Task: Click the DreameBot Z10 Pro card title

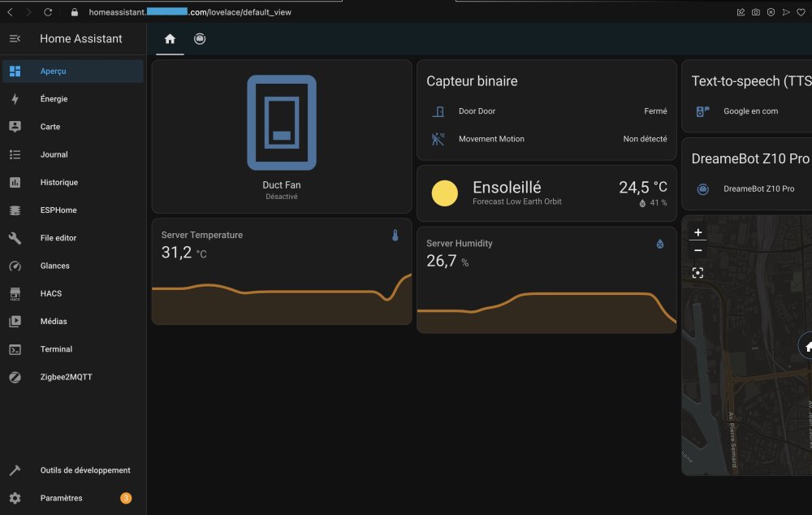Action: pyautogui.click(x=750, y=158)
